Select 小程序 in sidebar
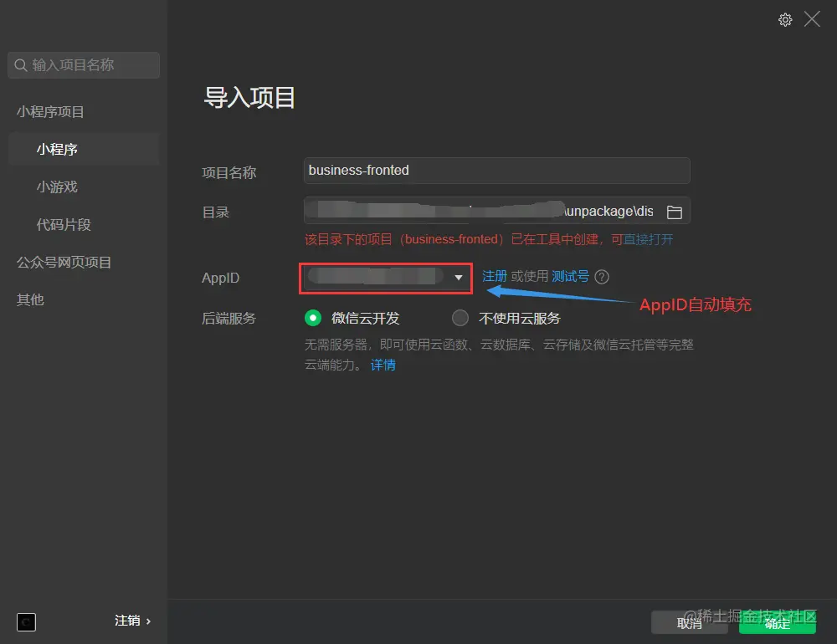The height and width of the screenshot is (644, 837). pyautogui.click(x=84, y=150)
